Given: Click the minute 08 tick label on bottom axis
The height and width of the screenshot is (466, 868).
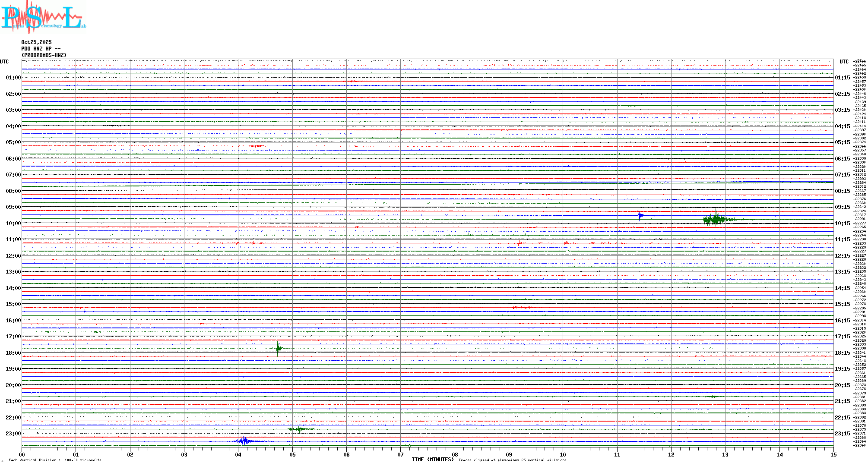Looking at the screenshot, I should tap(455, 454).
